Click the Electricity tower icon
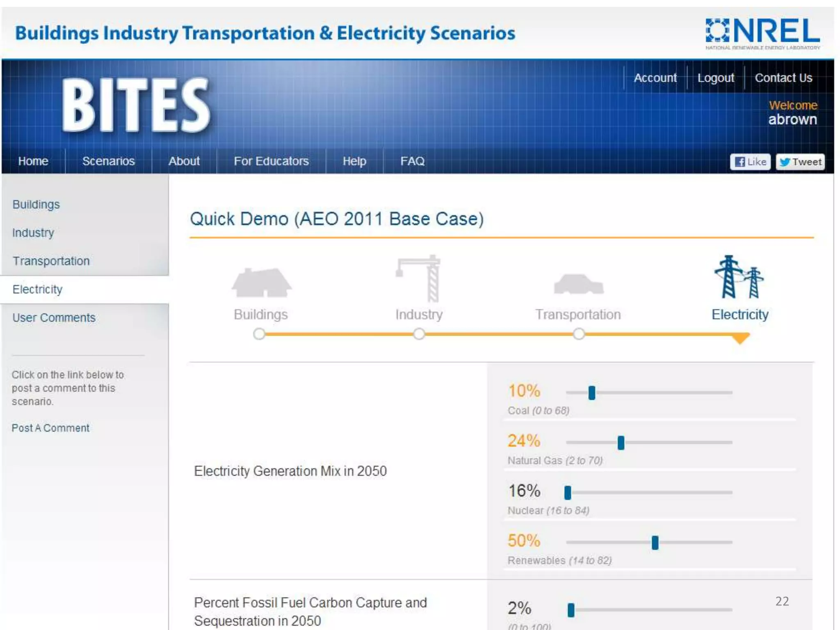This screenshot has height=630, width=840. point(739,277)
